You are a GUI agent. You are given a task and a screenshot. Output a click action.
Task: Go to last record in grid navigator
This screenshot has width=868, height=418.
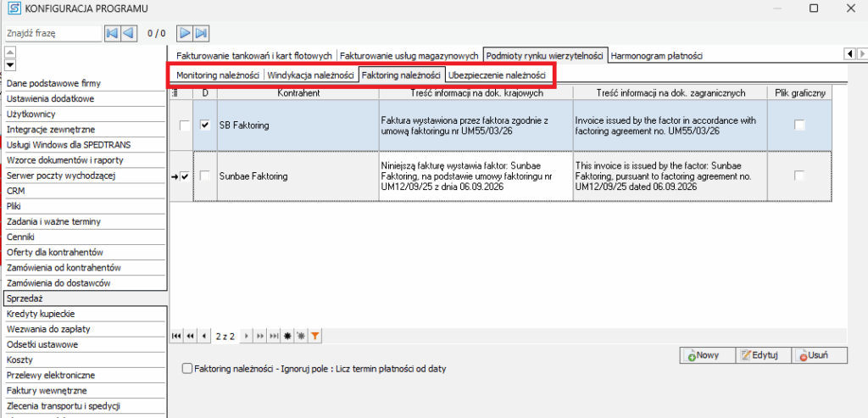point(274,336)
